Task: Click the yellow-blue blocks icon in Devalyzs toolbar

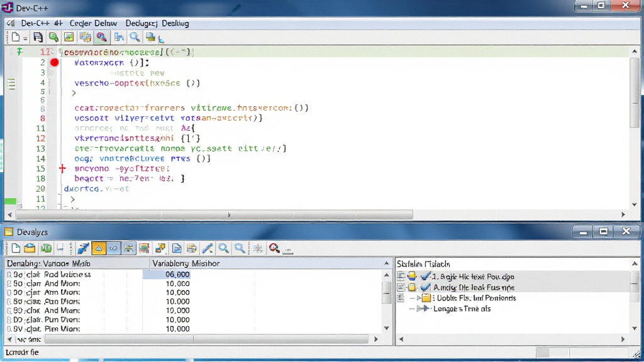Action: tap(160, 248)
